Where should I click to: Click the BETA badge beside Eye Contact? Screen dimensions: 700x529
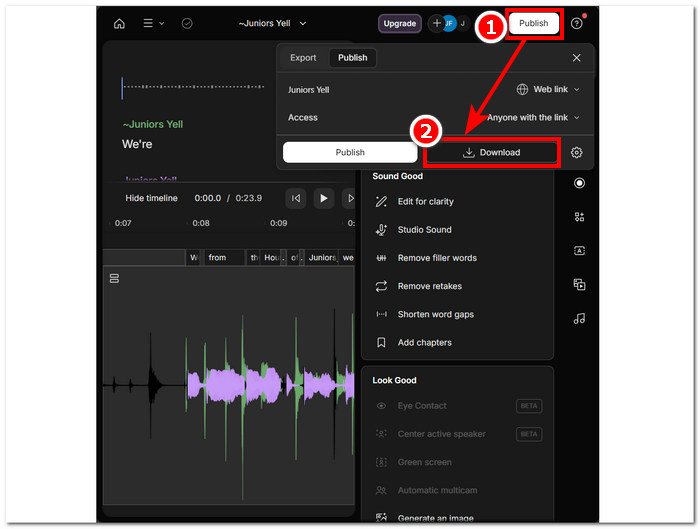tap(529, 406)
